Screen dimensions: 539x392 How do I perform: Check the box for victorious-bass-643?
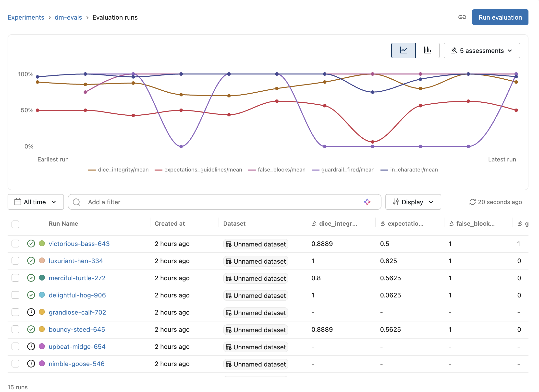(15, 244)
